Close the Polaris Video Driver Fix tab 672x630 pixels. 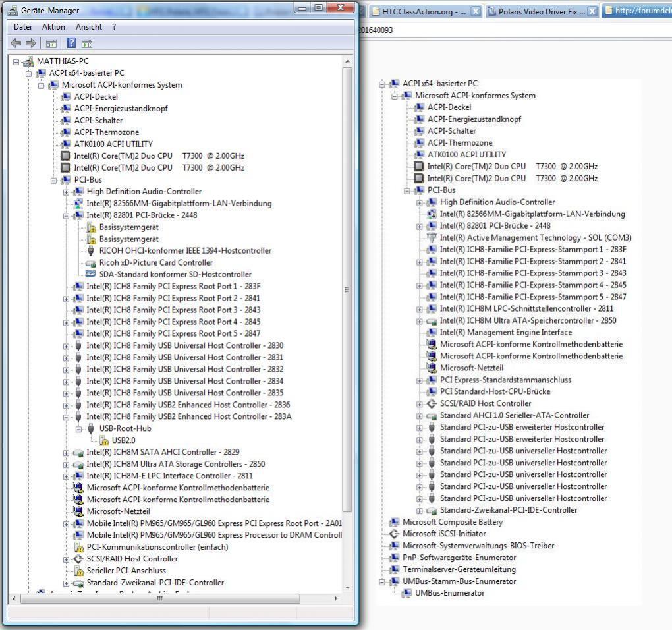tap(592, 12)
